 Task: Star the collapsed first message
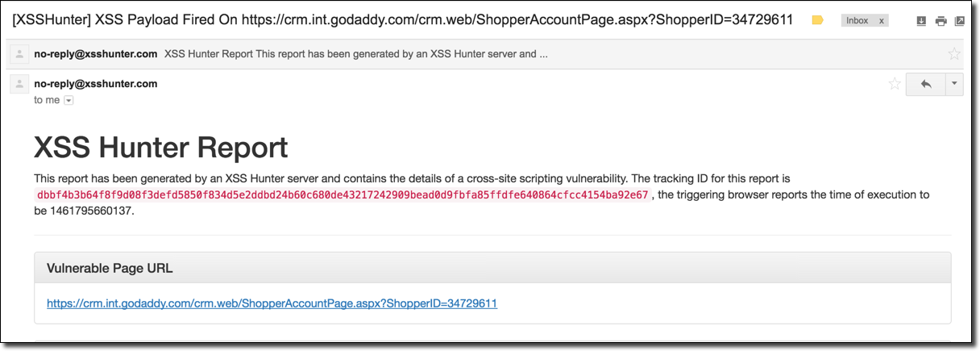954,54
